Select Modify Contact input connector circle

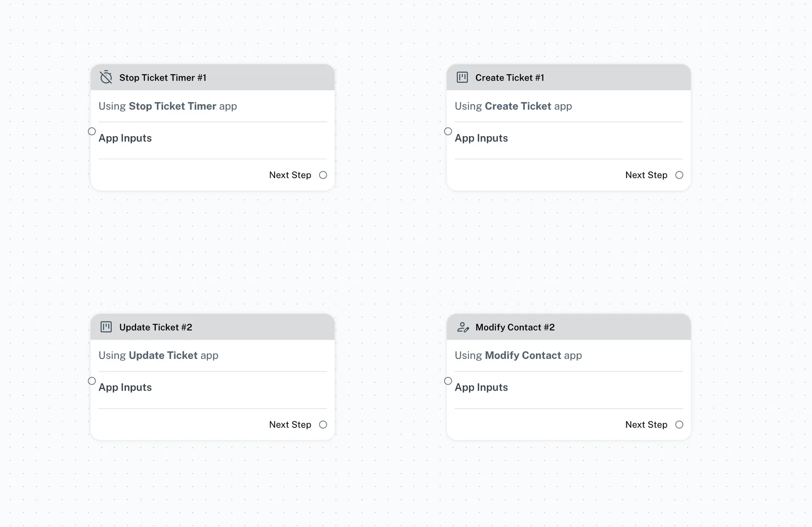click(x=448, y=381)
